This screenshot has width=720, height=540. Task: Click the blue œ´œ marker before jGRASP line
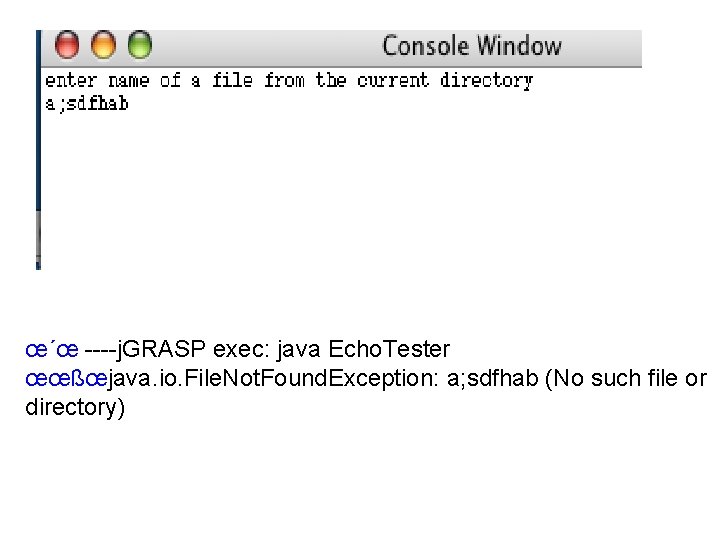[x=52, y=350]
